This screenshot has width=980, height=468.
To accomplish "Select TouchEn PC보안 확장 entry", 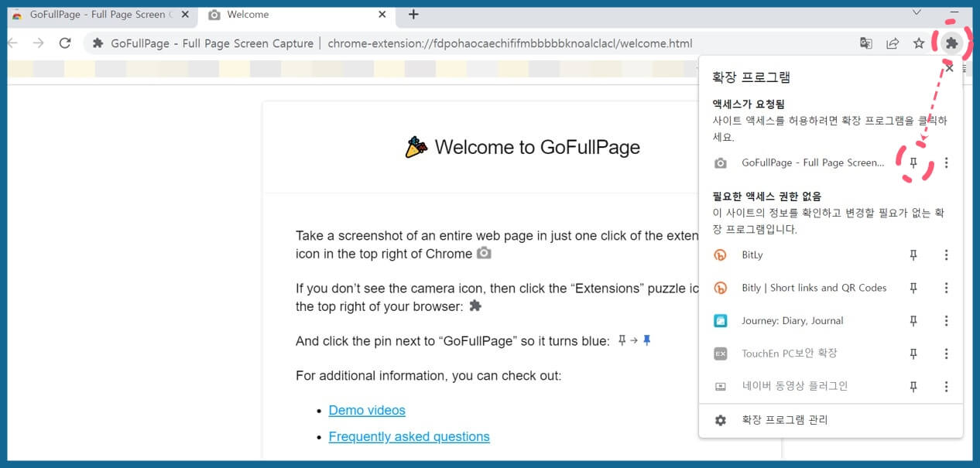I will 789,354.
